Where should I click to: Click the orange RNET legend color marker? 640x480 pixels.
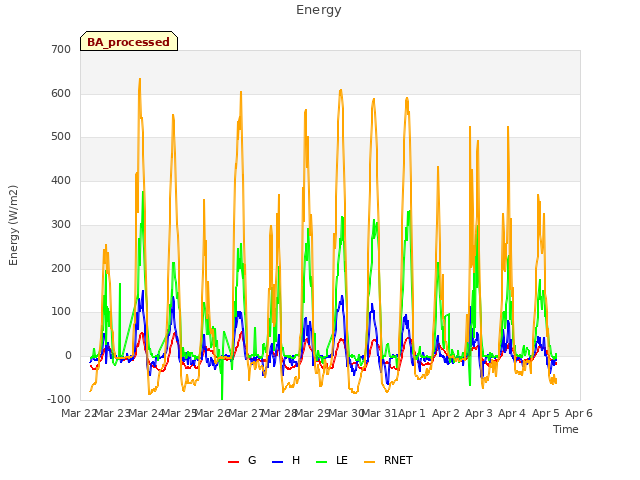(369, 462)
